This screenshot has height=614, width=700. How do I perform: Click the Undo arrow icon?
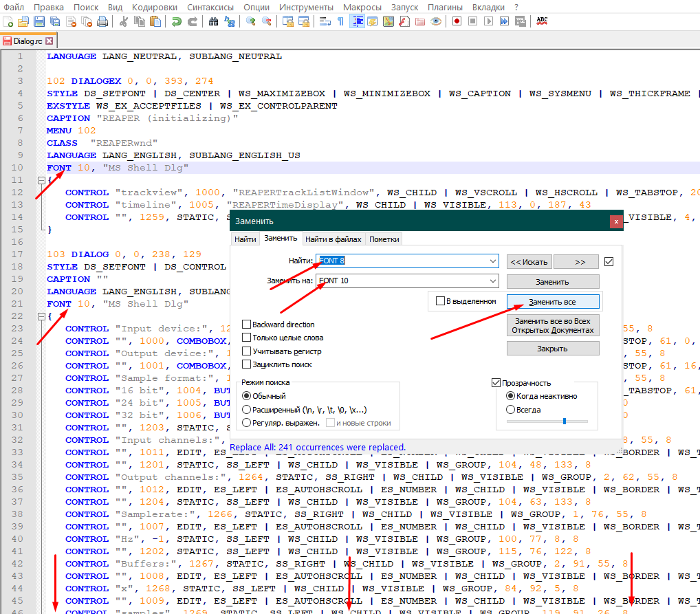click(177, 21)
